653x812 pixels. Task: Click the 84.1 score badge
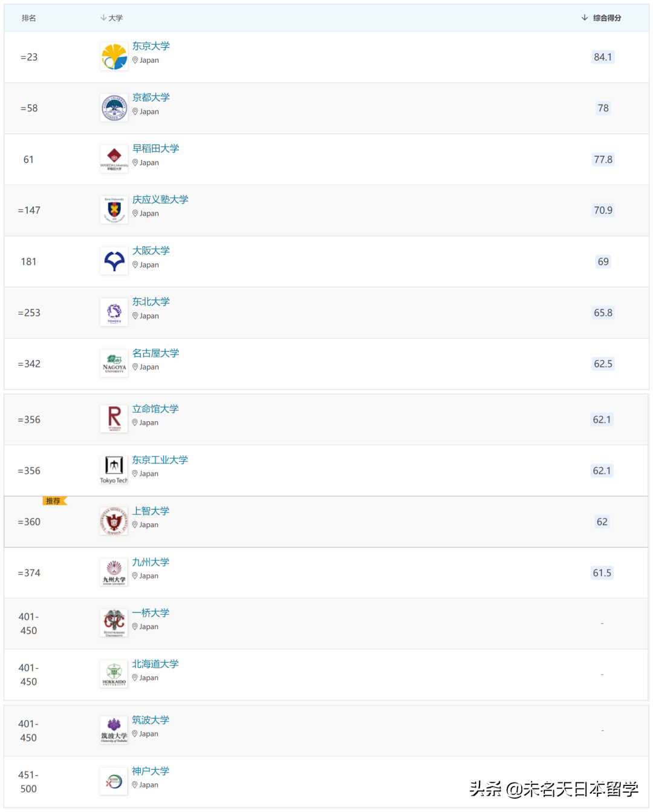click(602, 57)
